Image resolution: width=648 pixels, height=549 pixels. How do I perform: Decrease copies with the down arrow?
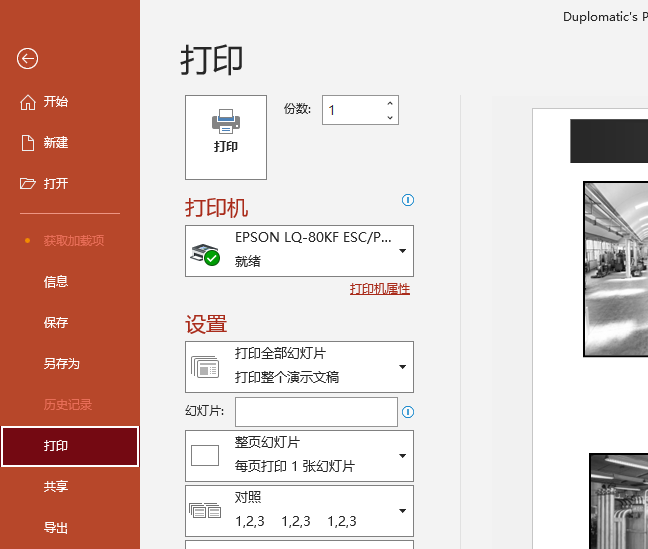pos(390,117)
